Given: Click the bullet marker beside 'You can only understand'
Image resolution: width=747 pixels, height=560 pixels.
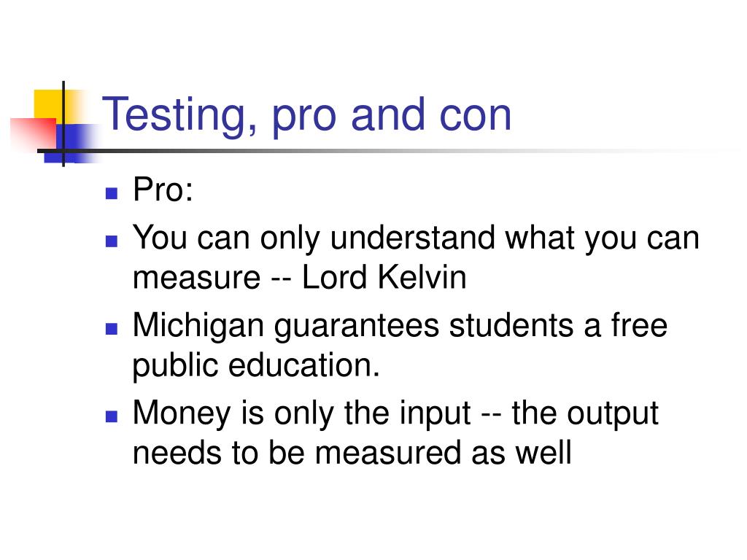Looking at the screenshot, I should coord(112,241).
